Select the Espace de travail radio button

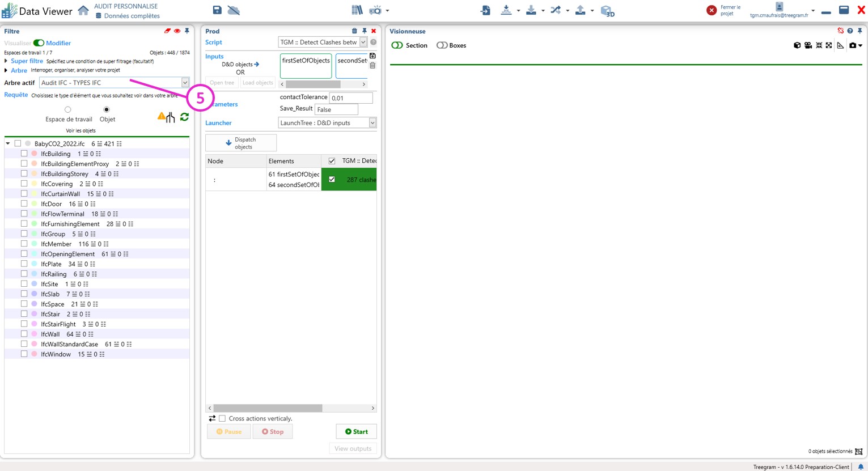coord(68,109)
